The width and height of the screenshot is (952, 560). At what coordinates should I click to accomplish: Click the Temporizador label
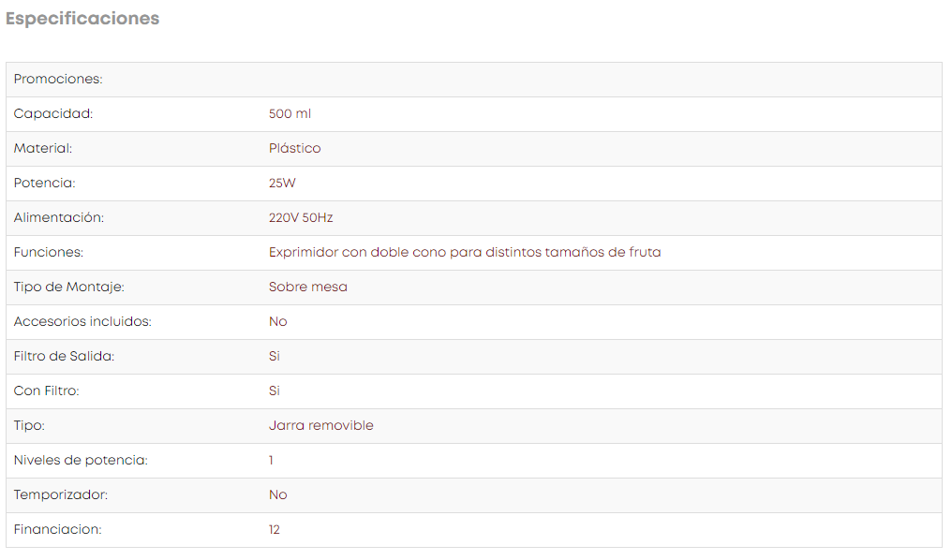[61, 494]
